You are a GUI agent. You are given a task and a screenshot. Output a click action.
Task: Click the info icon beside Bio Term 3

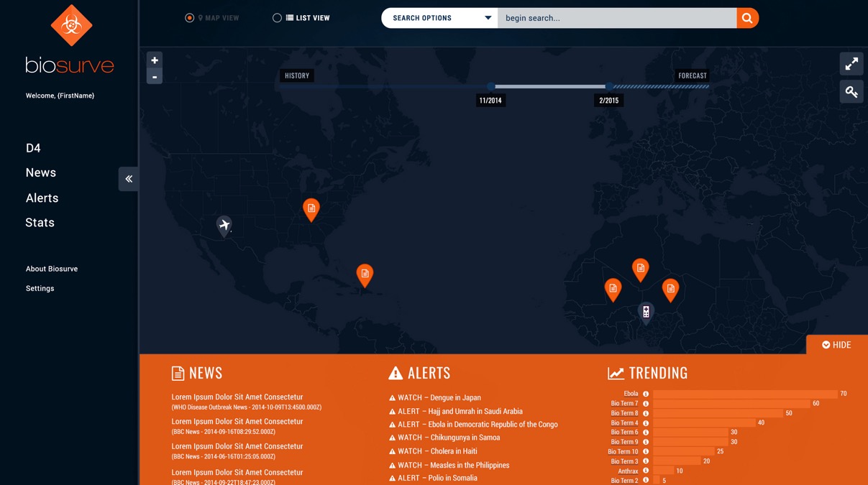646,461
